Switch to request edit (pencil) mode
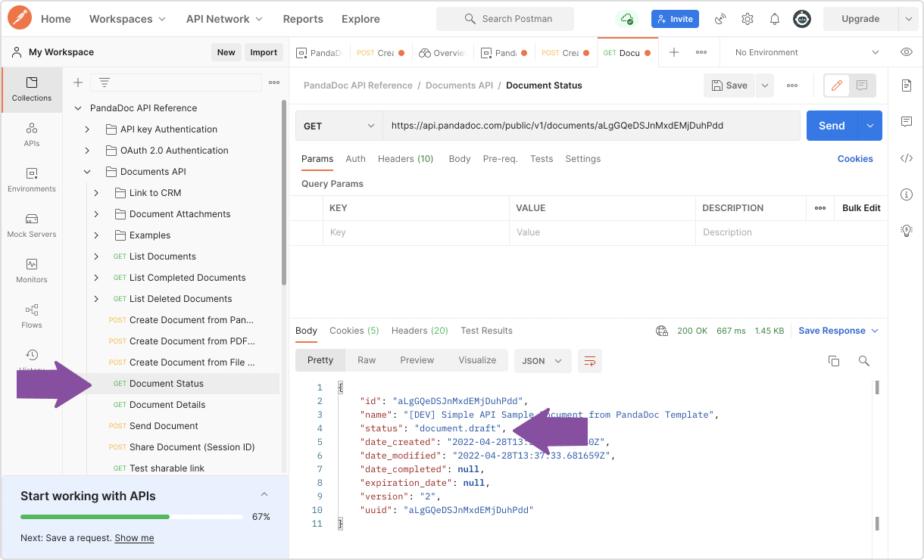Image resolution: width=924 pixels, height=560 pixels. tap(837, 86)
